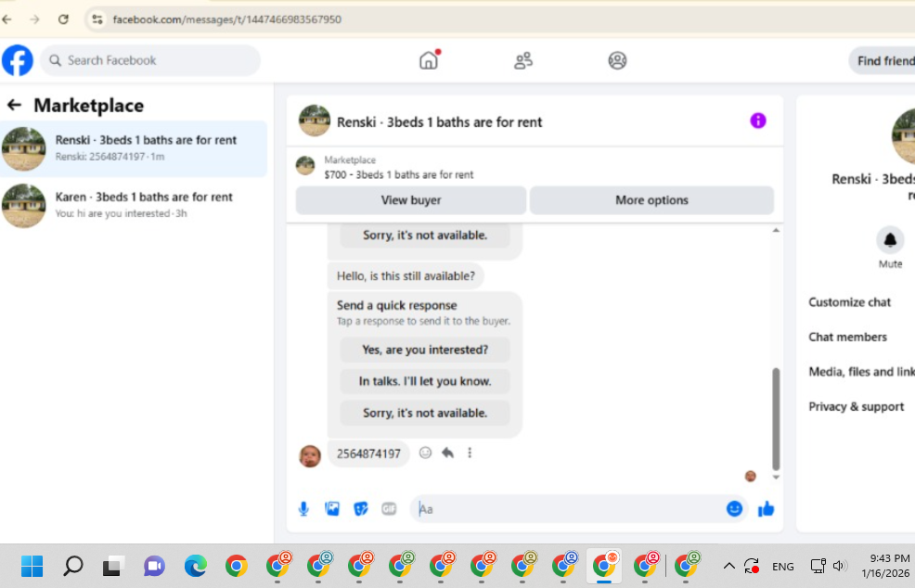Choose a GIF in message composer
Screen dimensions: 915x588
pyautogui.click(x=389, y=508)
